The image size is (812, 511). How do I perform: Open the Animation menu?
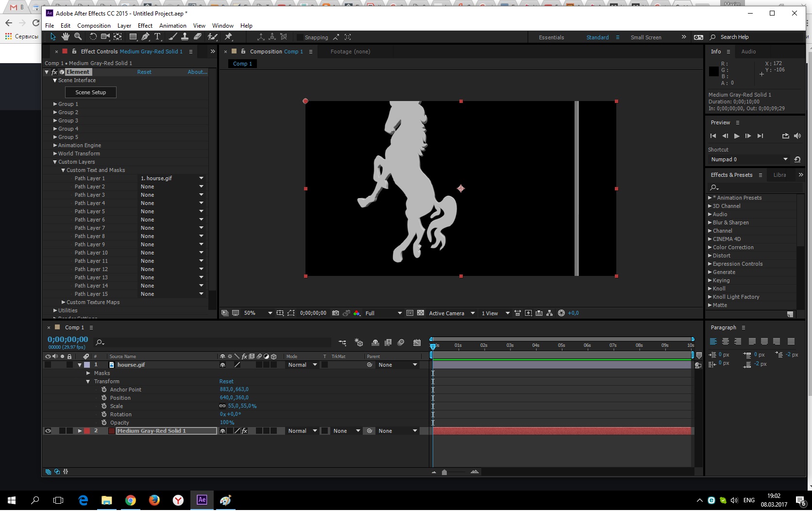click(173, 26)
